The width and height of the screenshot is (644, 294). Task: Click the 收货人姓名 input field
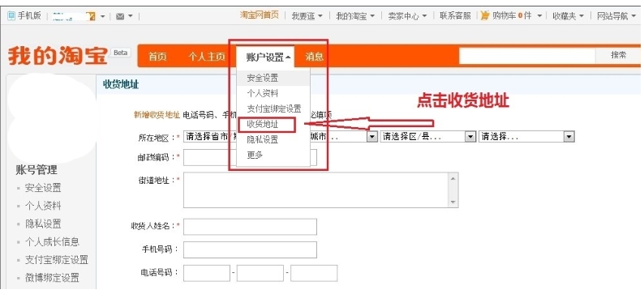tap(250, 226)
